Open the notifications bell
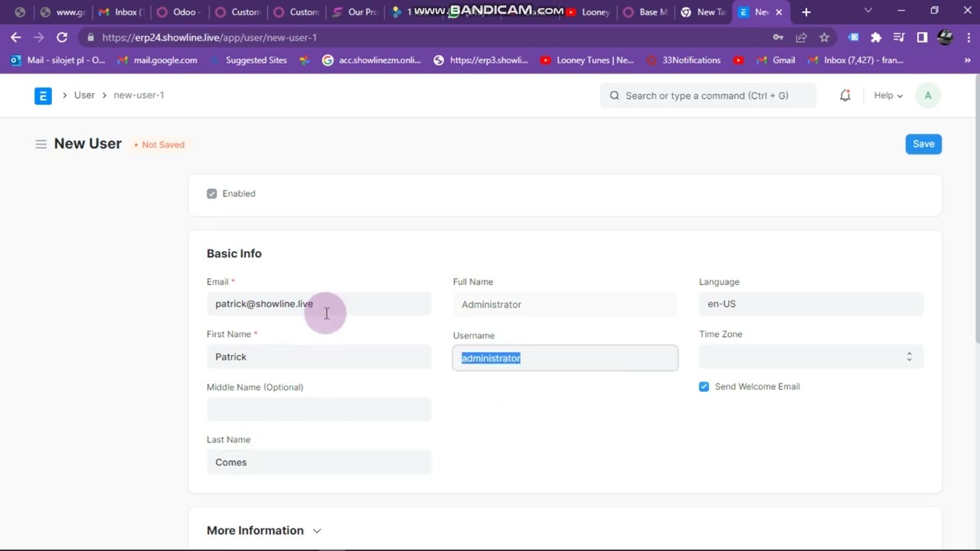980x551 pixels. tap(845, 96)
